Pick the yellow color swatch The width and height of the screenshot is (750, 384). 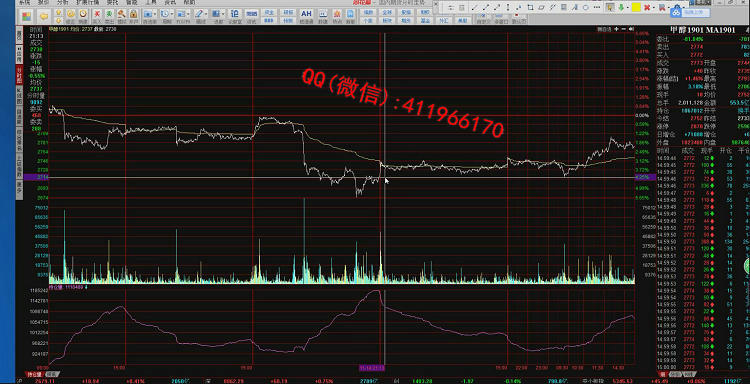pos(636,7)
